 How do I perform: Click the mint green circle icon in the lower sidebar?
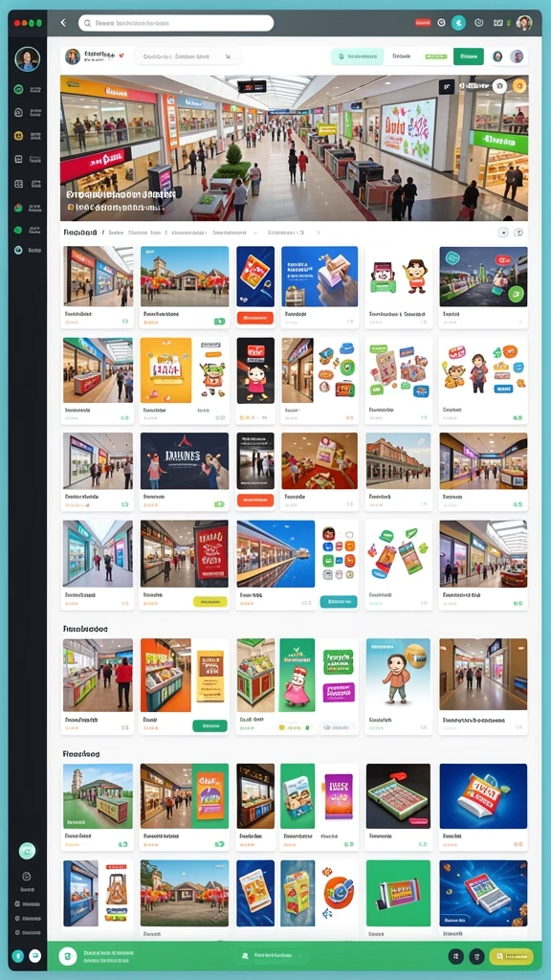coord(27,851)
